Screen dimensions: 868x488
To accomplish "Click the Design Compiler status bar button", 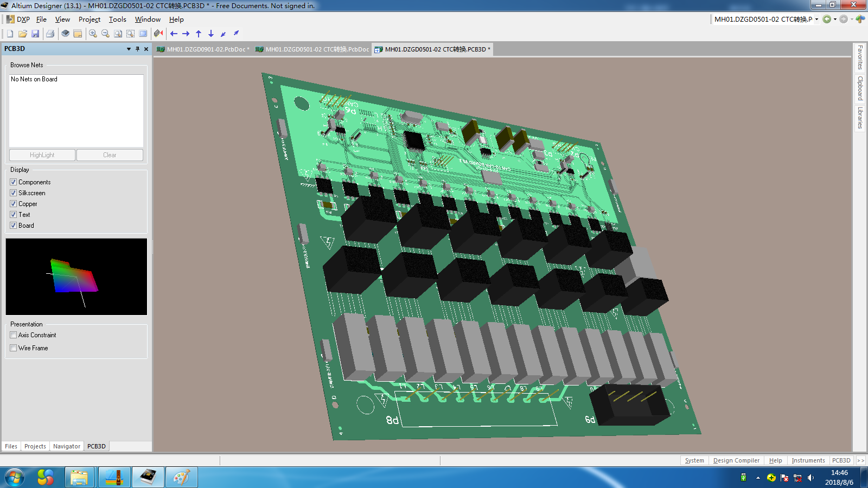I will click(x=736, y=460).
